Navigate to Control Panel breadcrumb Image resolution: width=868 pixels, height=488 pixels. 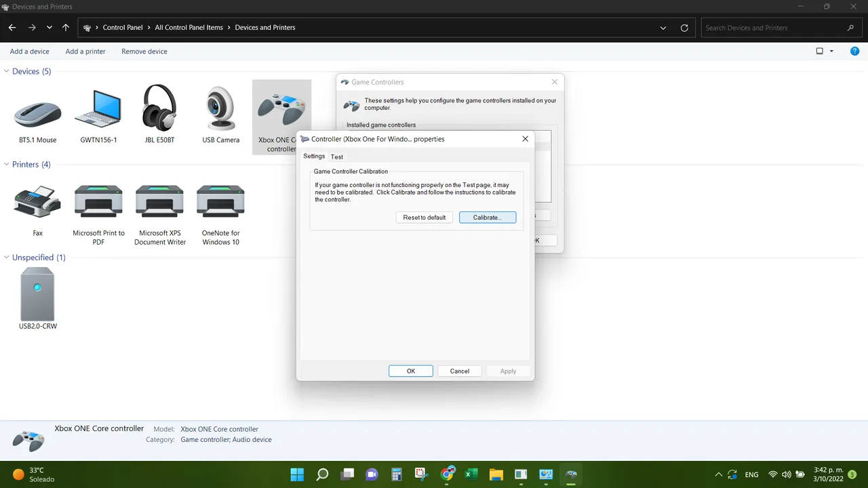[123, 28]
